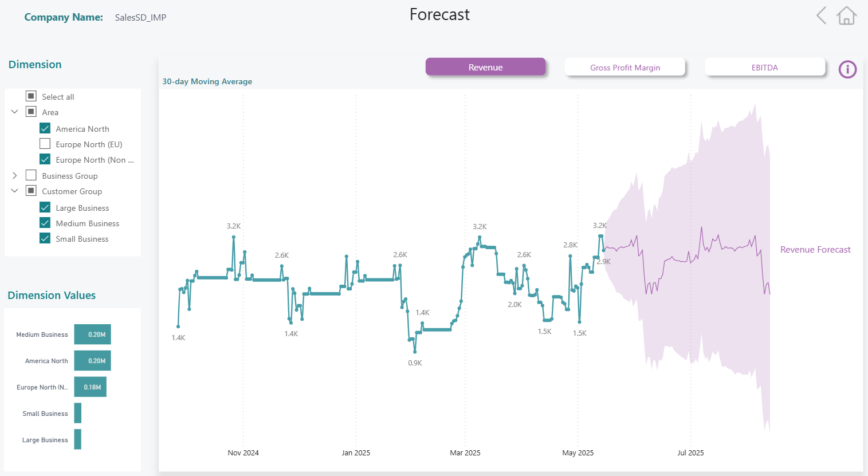Click the Revenue Forecast series label
Image resolution: width=868 pixels, height=476 pixels.
pyautogui.click(x=815, y=250)
